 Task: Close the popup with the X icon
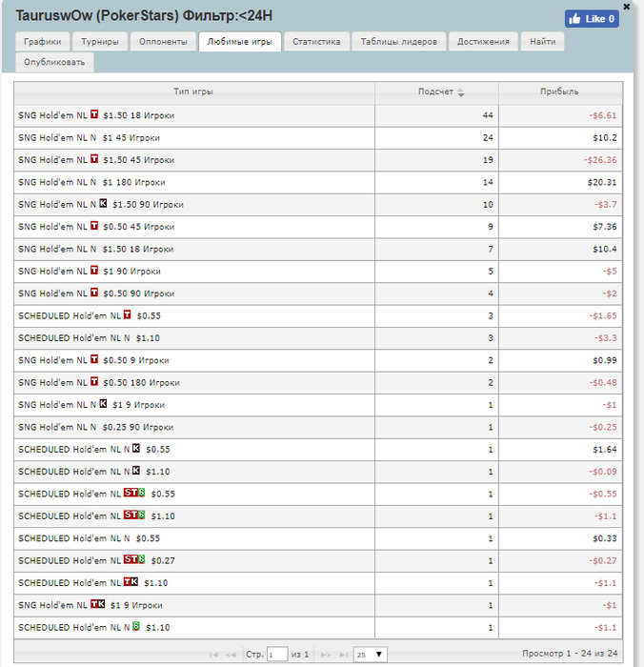pos(627,7)
